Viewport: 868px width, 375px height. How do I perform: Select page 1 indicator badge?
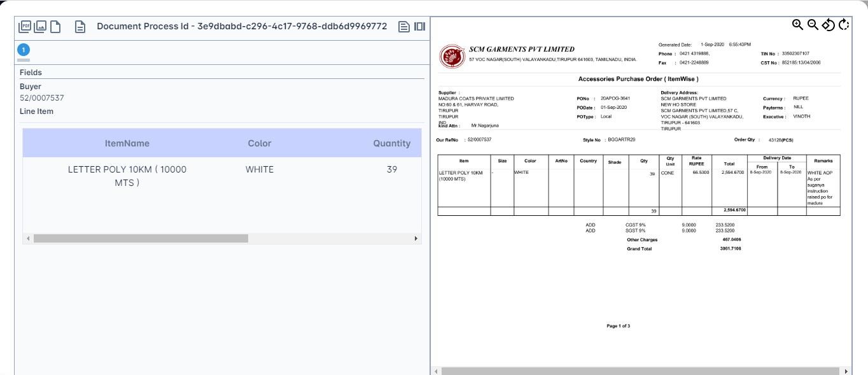[24, 50]
